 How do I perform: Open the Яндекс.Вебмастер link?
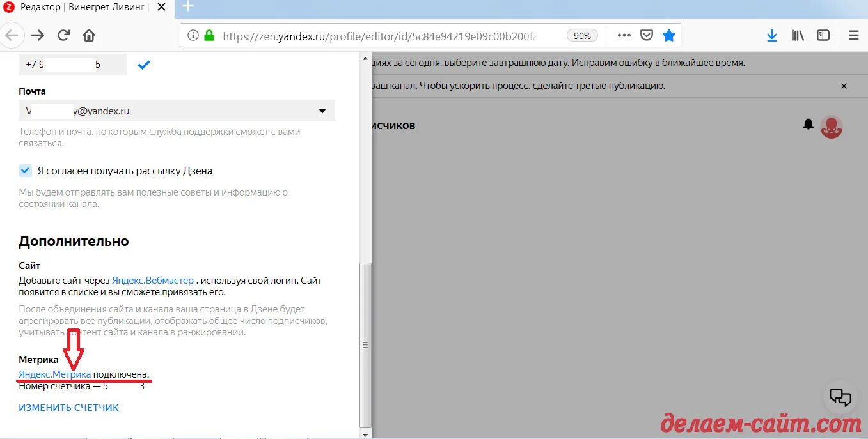(153, 281)
